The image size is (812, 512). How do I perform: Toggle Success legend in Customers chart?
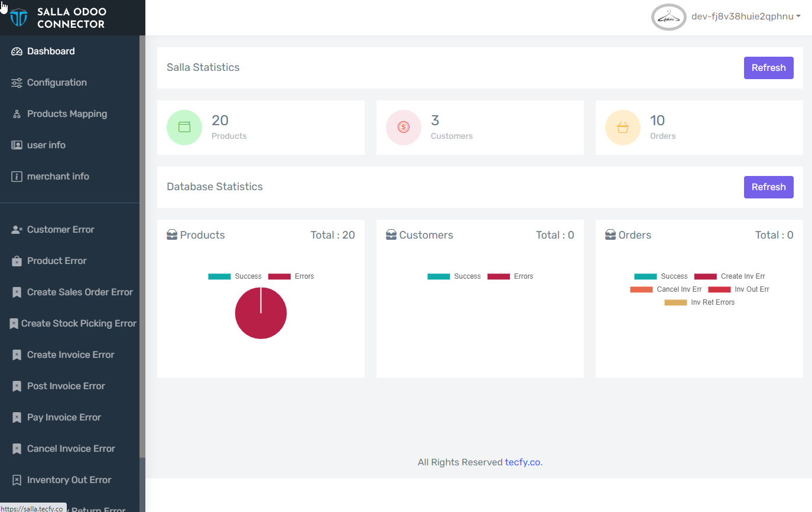[x=454, y=276]
